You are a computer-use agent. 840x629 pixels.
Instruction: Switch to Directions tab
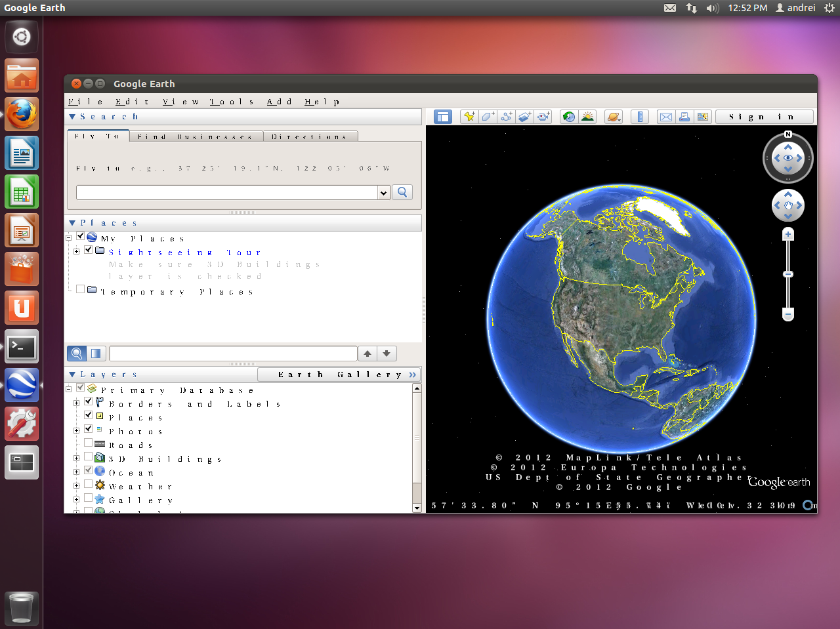coord(310,136)
